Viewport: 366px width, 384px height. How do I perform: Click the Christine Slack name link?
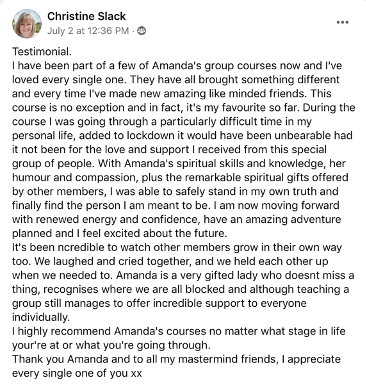coord(87,16)
